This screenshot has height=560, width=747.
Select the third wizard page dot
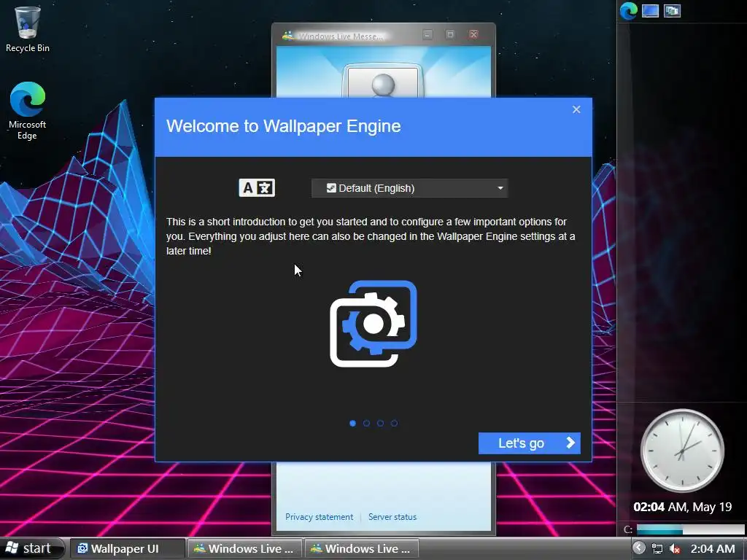(x=380, y=423)
